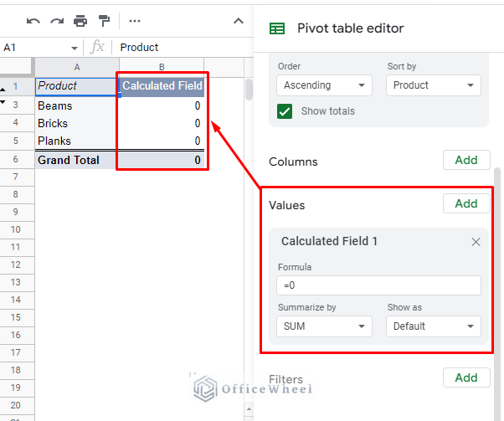Open the Summarize by SUM dropdown
The width and height of the screenshot is (504, 421).
324,326
